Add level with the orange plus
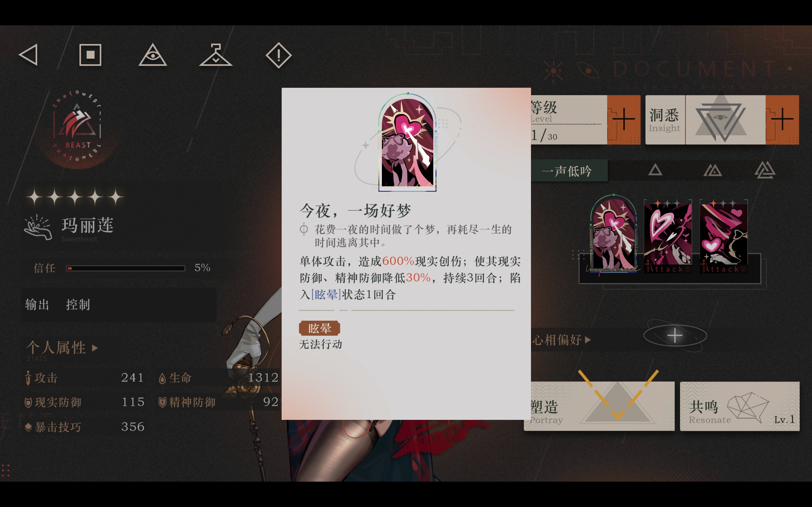Screen dimensions: 812x507 coord(623,120)
